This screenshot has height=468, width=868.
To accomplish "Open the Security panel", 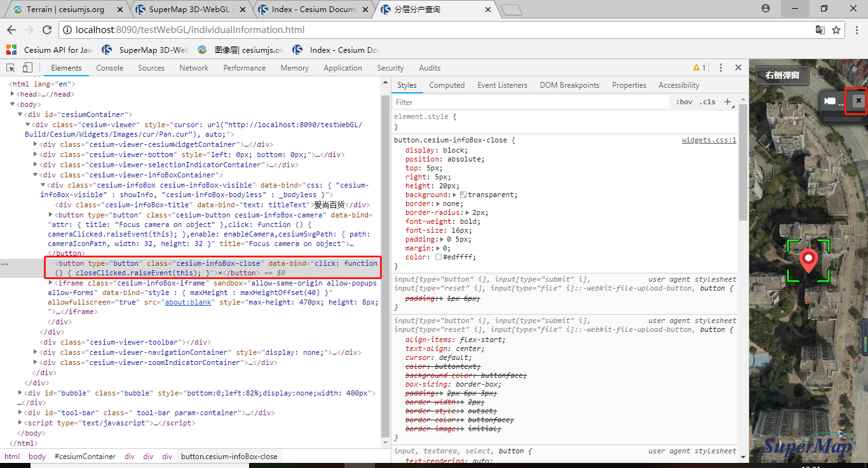I will pos(390,68).
